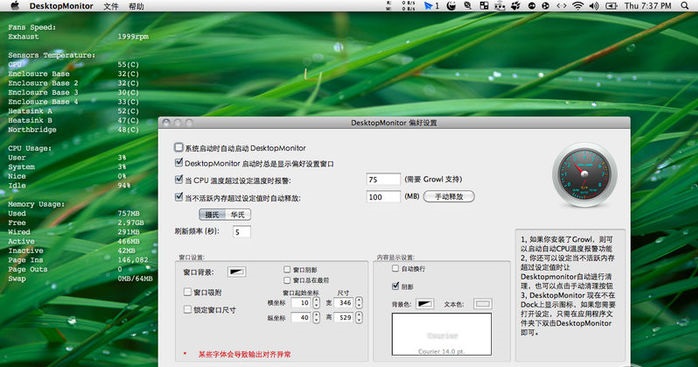Click the four-square grid menu bar icon
Screen dimensions: 698x367
pyautogui.click(x=484, y=6)
